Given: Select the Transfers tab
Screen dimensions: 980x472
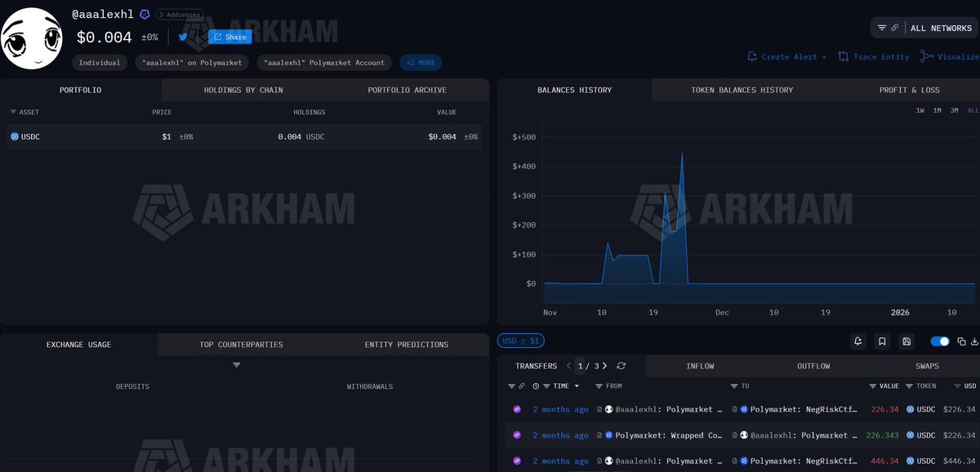Looking at the screenshot, I should click(x=536, y=366).
